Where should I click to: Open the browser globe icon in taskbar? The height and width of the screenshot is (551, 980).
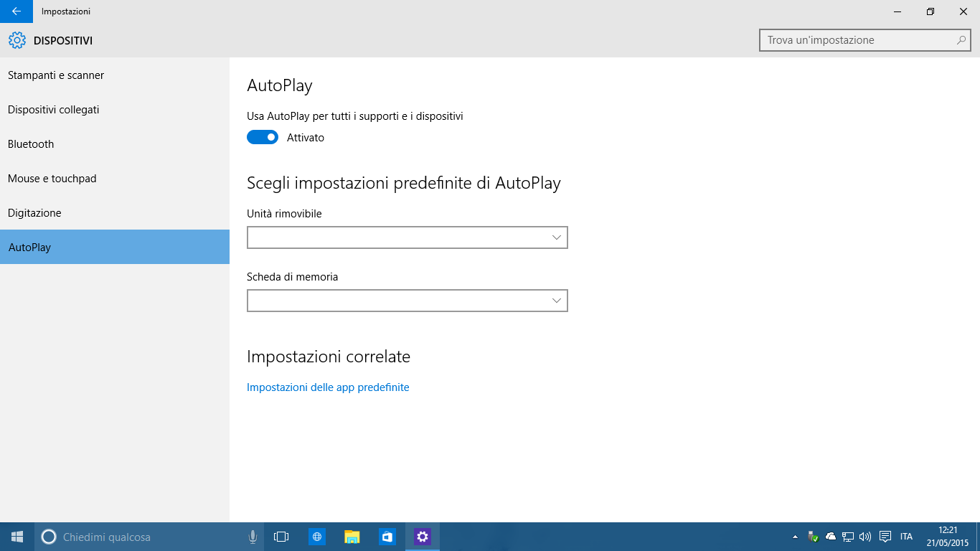(317, 537)
